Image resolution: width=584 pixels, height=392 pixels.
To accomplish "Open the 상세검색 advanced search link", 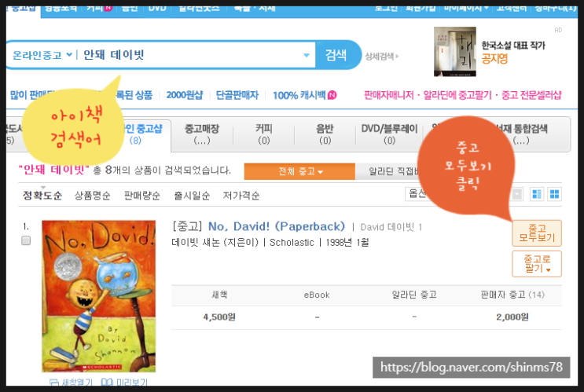I will pyautogui.click(x=382, y=57).
